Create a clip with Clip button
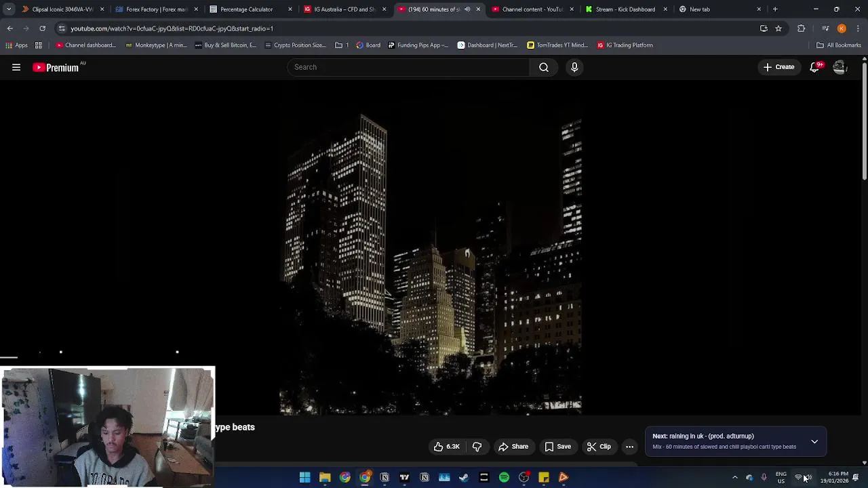This screenshot has height=488, width=868. (599, 447)
